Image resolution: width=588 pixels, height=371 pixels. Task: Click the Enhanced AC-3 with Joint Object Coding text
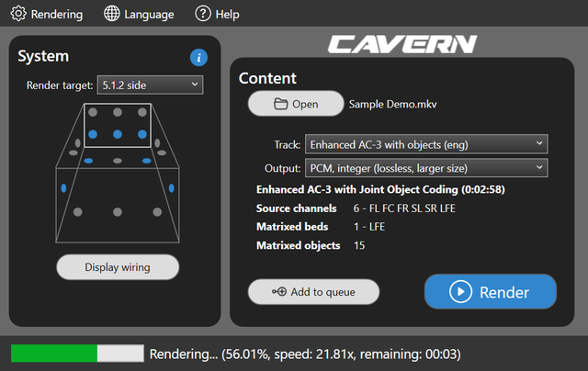(x=380, y=189)
